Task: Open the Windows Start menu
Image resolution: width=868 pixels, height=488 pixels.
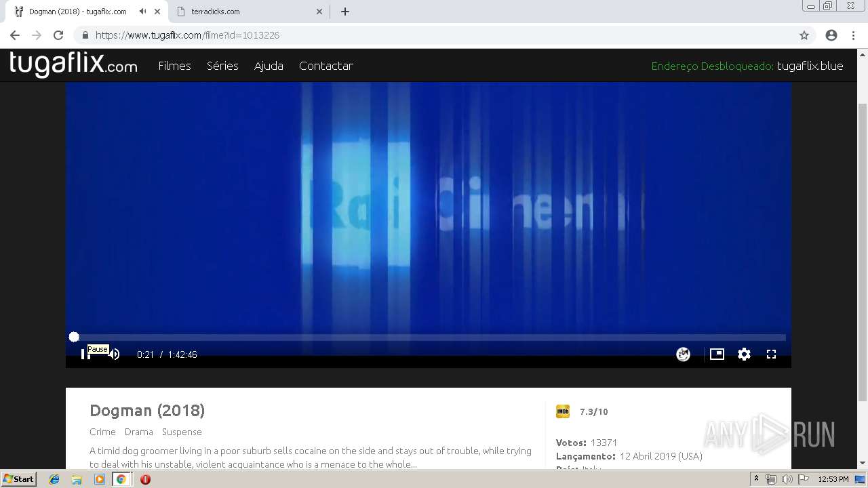Action: coord(19,479)
